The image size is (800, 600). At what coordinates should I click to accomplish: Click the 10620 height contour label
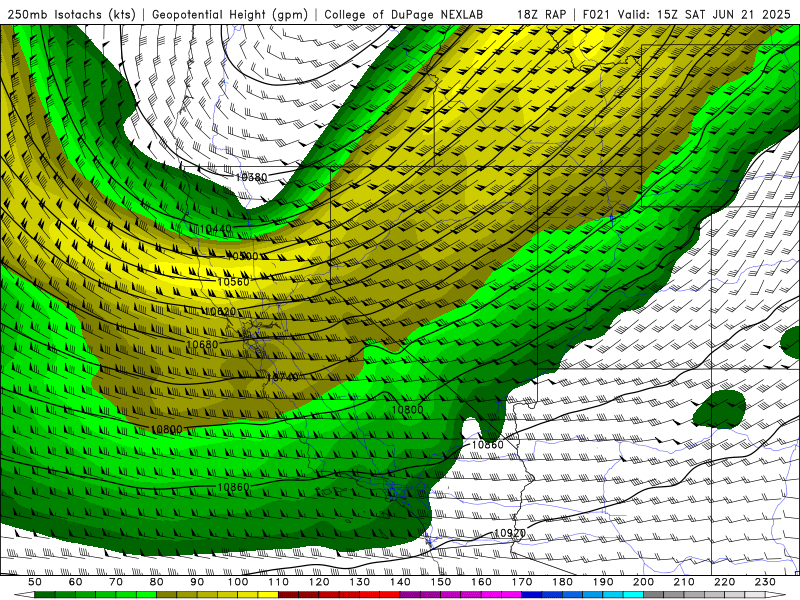[220, 311]
